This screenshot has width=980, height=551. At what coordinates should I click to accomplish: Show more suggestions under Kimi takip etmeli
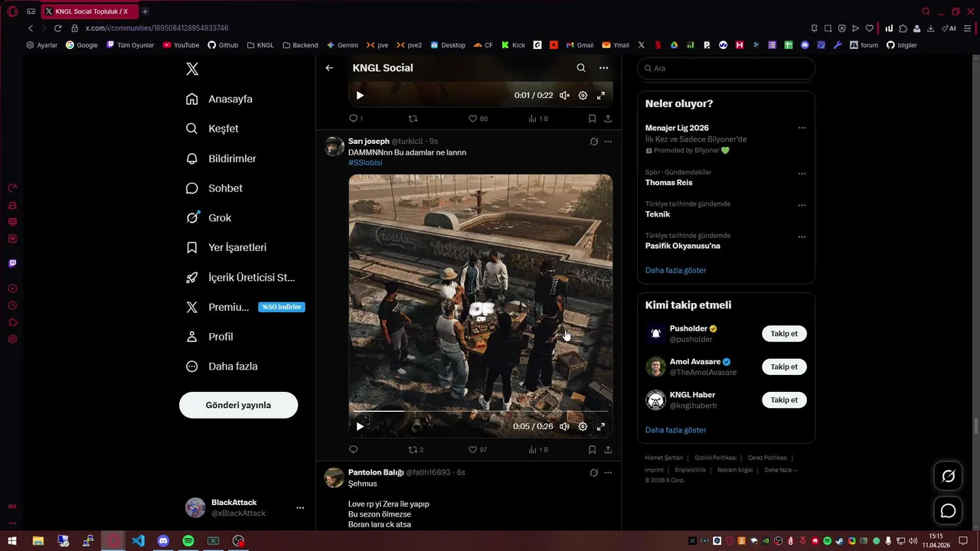tap(675, 430)
